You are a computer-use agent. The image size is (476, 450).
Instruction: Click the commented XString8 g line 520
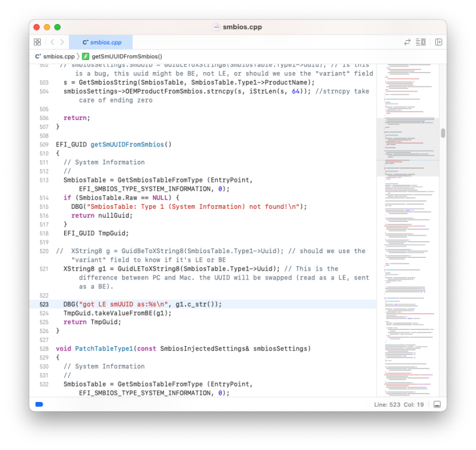tap(210, 256)
